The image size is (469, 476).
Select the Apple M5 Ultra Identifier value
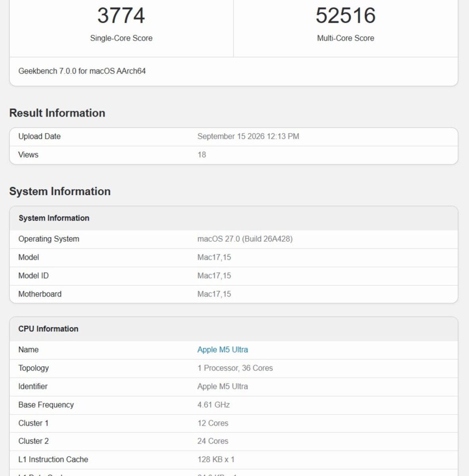coord(223,386)
